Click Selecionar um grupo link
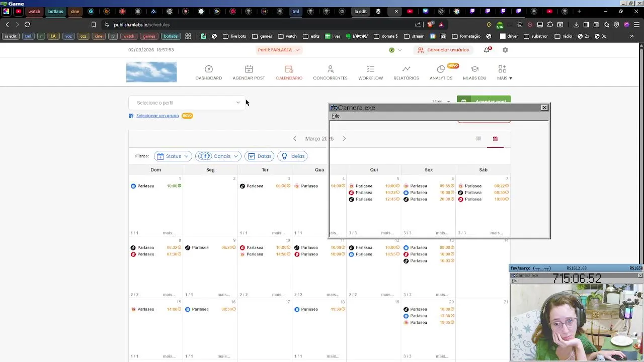 [x=157, y=116]
